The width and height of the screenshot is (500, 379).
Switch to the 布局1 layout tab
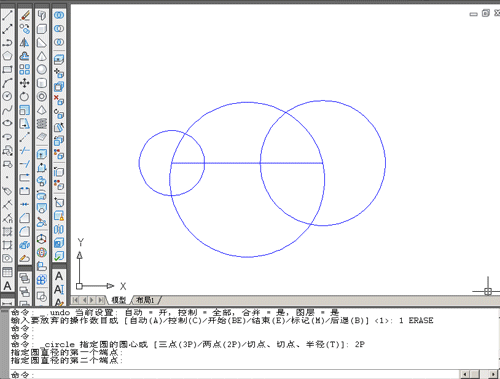pos(146,300)
